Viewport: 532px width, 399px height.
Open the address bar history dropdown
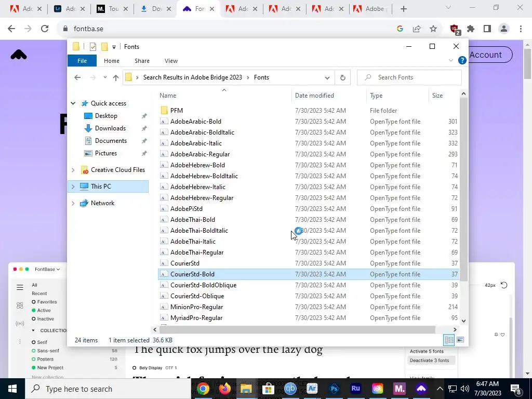[x=327, y=78]
